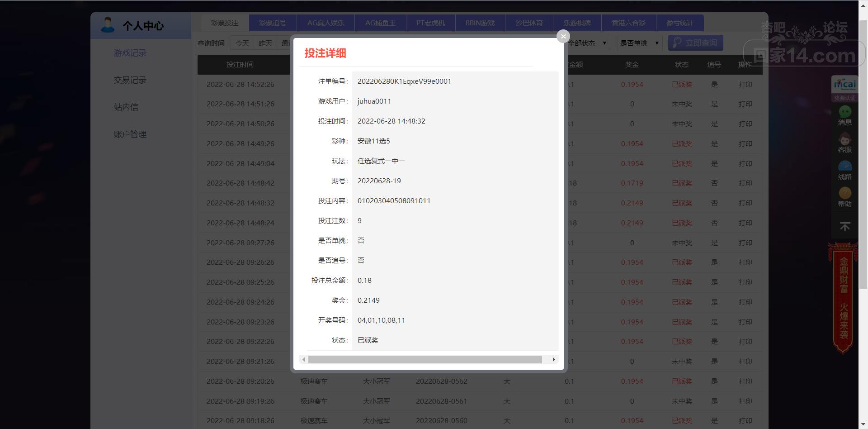The image size is (868, 429).
Task: Select the AG真人娱乐 tab
Action: click(x=326, y=23)
